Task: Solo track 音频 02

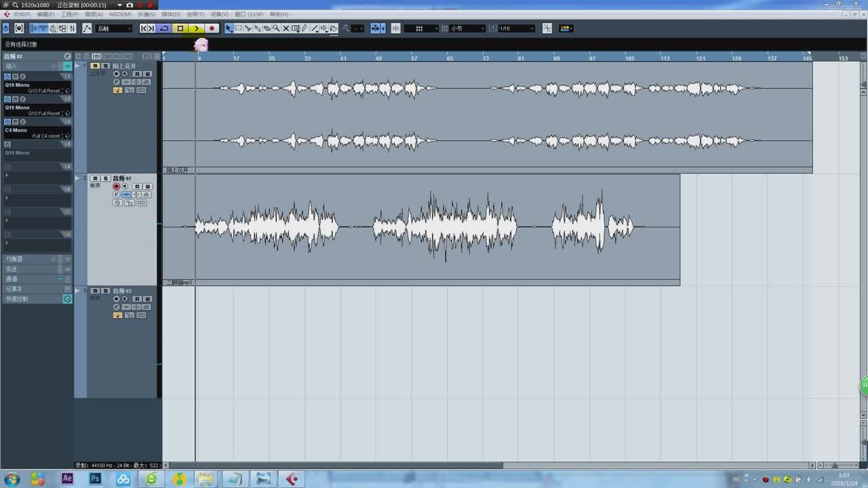Action: point(105,178)
